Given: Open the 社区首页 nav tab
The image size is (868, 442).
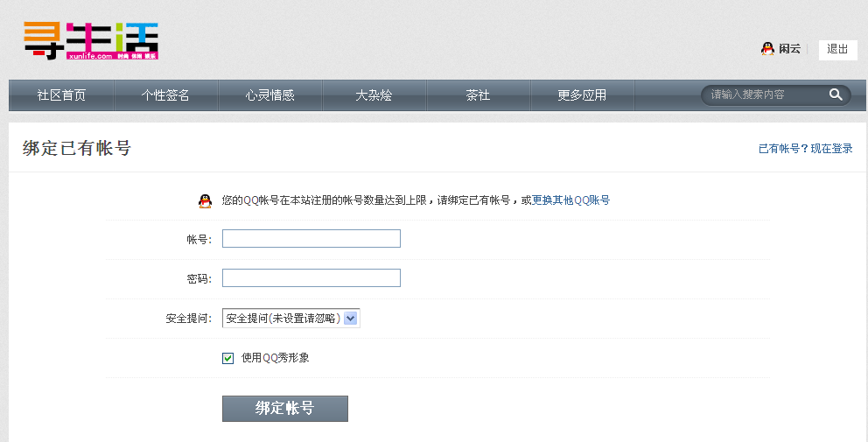Looking at the screenshot, I should pyautogui.click(x=61, y=95).
